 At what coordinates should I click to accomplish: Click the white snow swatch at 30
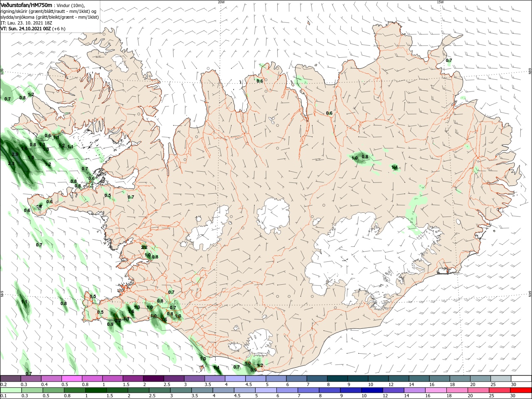tap(521, 379)
